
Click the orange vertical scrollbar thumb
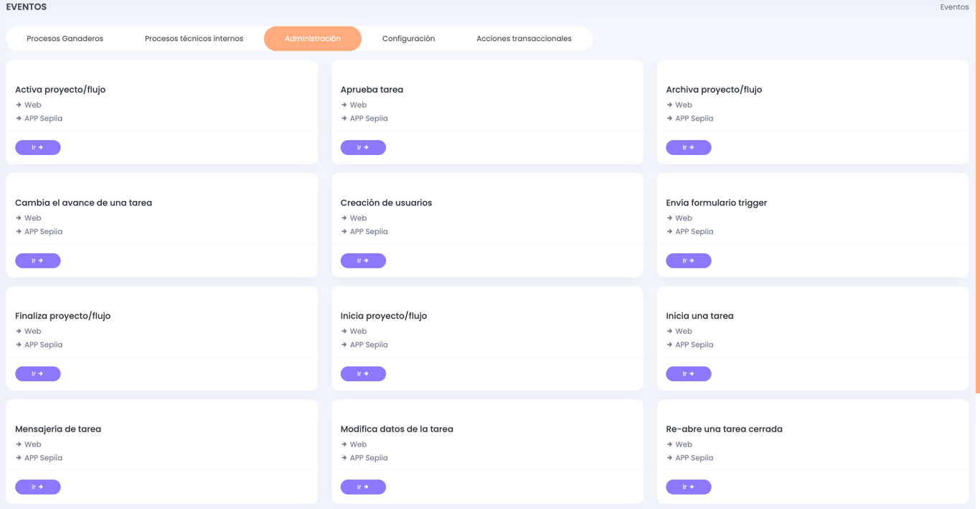pos(977,197)
